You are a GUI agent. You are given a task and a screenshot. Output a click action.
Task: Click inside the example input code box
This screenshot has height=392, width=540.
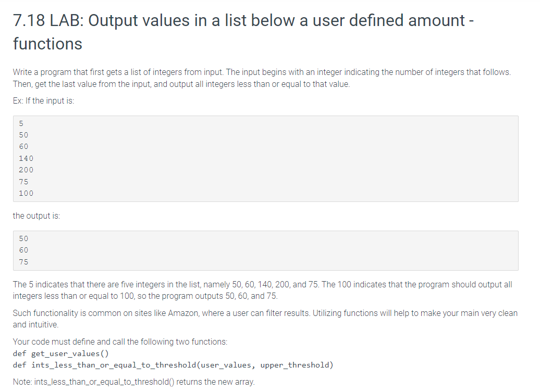click(x=265, y=159)
